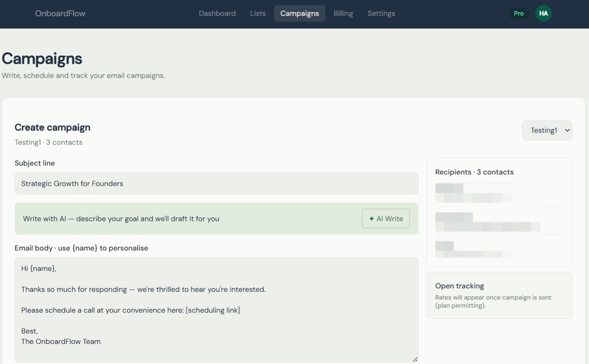
Task: Click the 'Subject line' label
Action: pyautogui.click(x=35, y=163)
